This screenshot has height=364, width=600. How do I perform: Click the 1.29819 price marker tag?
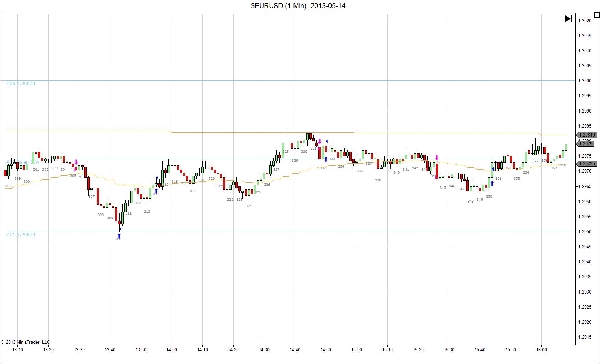pos(587,135)
